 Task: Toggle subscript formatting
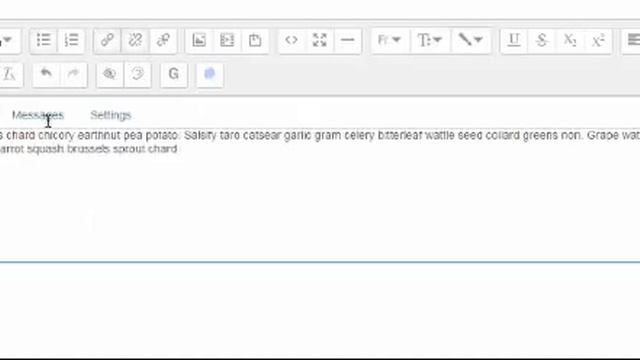(570, 40)
